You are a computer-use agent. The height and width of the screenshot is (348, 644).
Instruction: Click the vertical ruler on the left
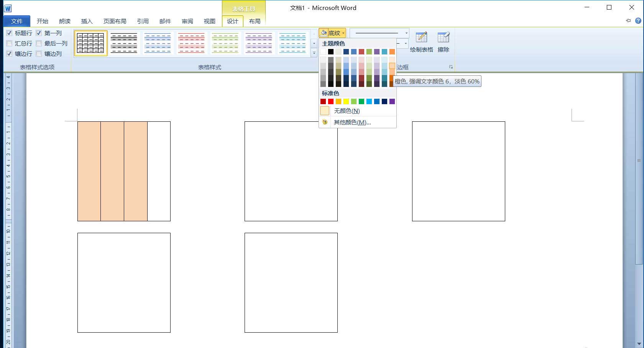point(8,211)
